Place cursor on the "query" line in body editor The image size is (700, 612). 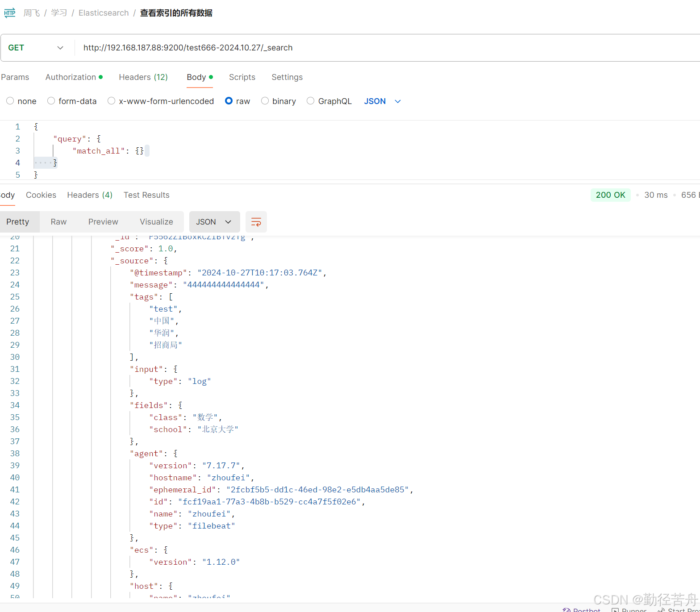77,139
